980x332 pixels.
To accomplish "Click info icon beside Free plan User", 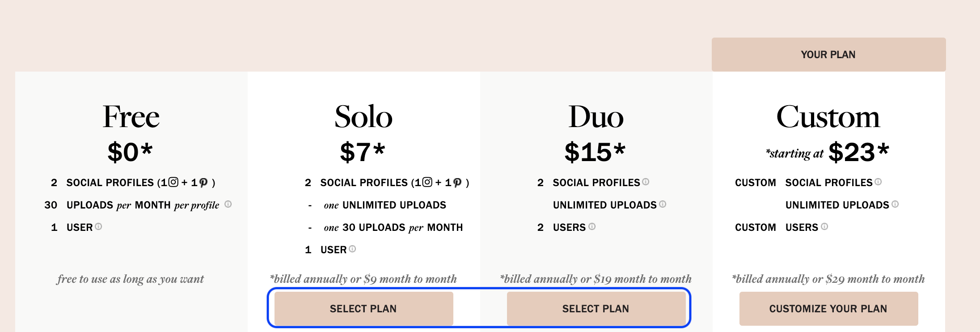I will coord(98,226).
